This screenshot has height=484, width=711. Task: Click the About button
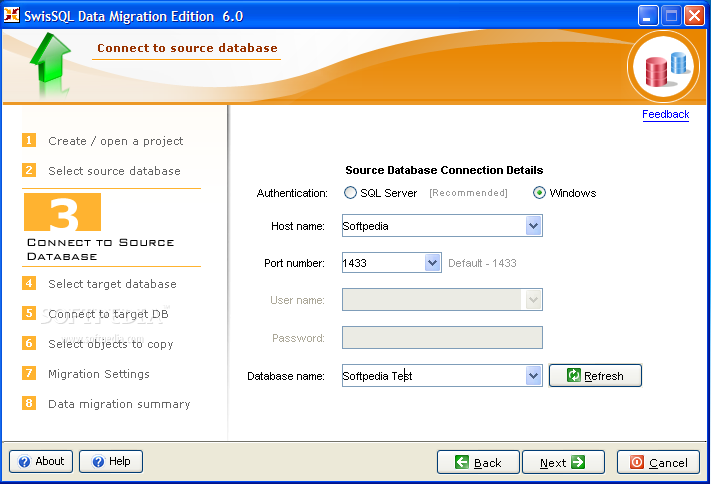click(41, 461)
